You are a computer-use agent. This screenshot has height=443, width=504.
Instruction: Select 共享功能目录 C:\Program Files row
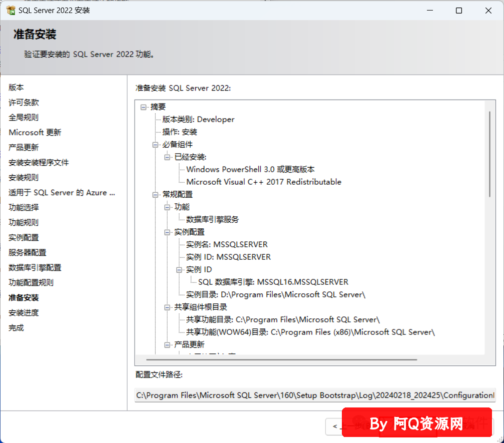coord(283,320)
